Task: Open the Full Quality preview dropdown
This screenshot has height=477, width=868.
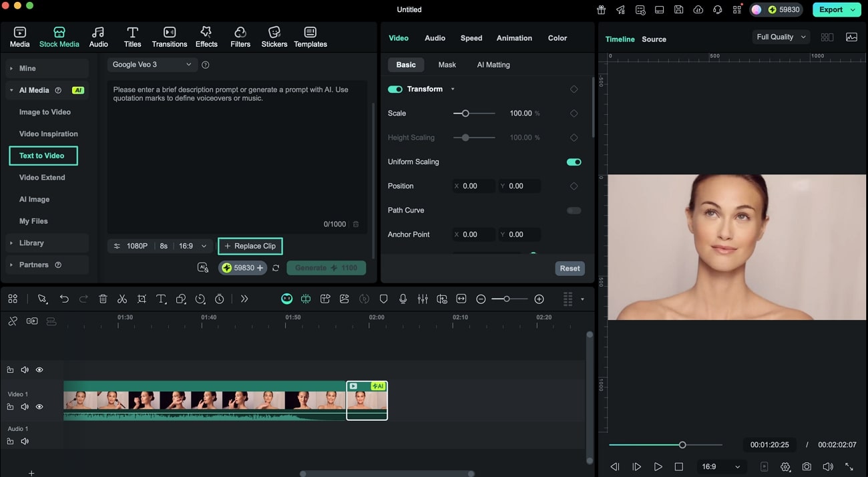Action: (x=780, y=37)
